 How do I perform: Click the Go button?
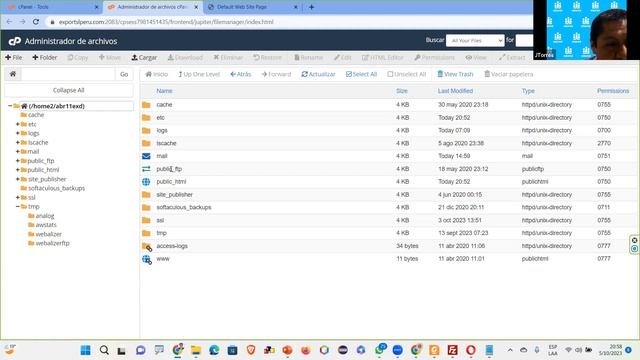click(124, 74)
